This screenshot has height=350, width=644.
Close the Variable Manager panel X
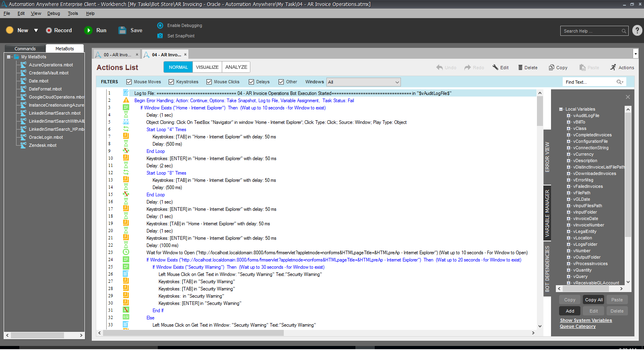627,97
